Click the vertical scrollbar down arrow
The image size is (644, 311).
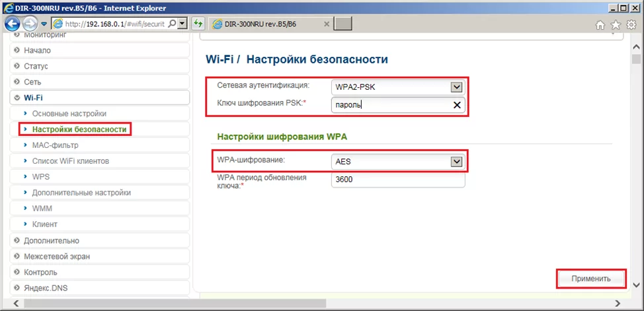tap(636, 285)
